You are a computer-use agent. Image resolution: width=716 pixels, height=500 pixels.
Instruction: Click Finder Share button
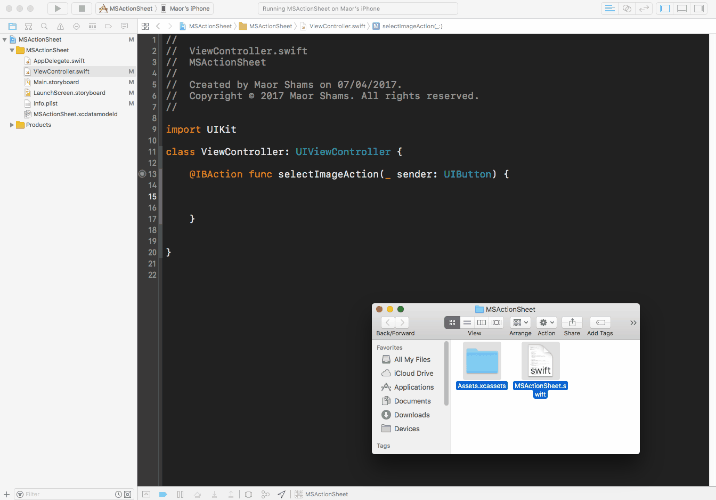[572, 322]
